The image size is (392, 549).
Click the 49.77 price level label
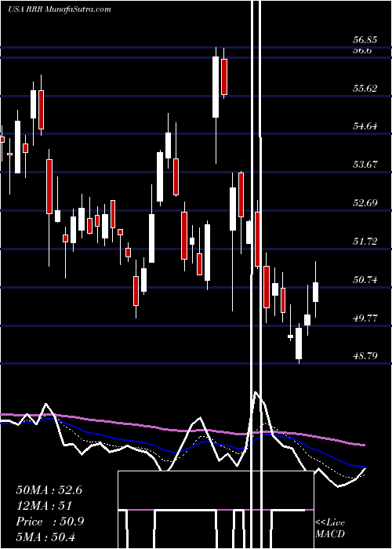pos(365,318)
